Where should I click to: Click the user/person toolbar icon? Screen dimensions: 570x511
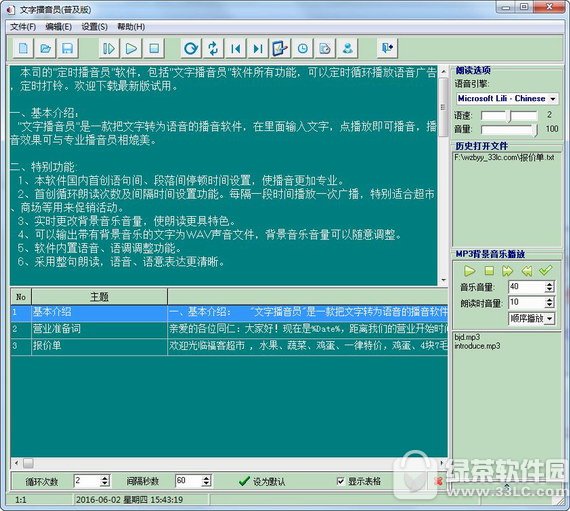point(348,48)
